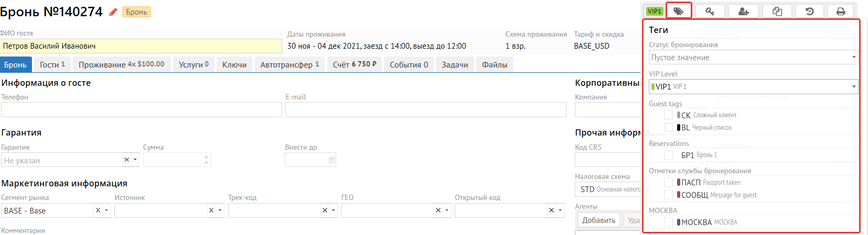Viewport: 868px width, 235px height.
Task: Expand the Сегмент рынка dropdown arrow
Action: click(106, 210)
